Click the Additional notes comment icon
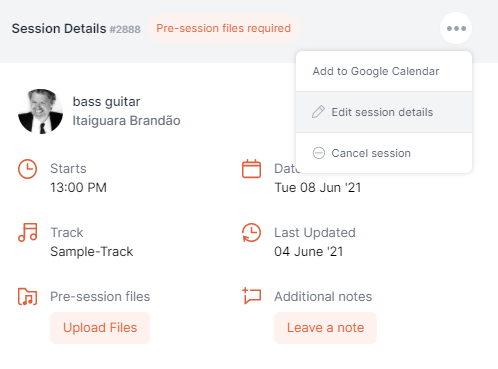 [252, 296]
